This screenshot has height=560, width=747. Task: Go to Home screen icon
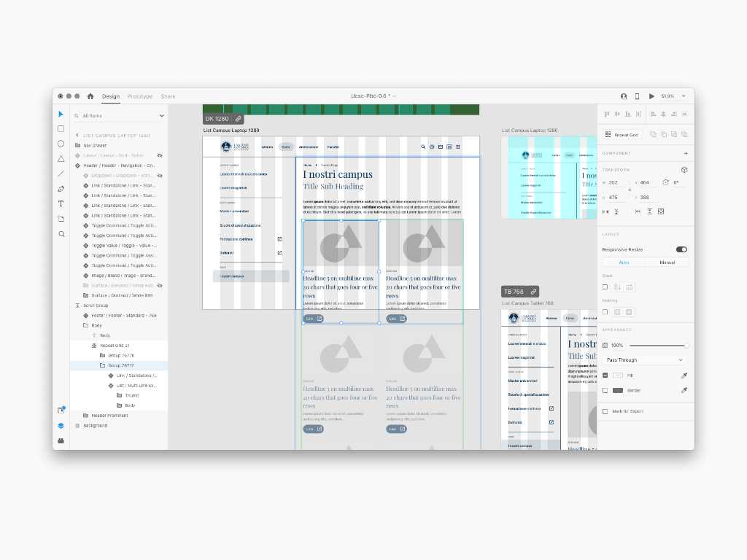pos(90,96)
